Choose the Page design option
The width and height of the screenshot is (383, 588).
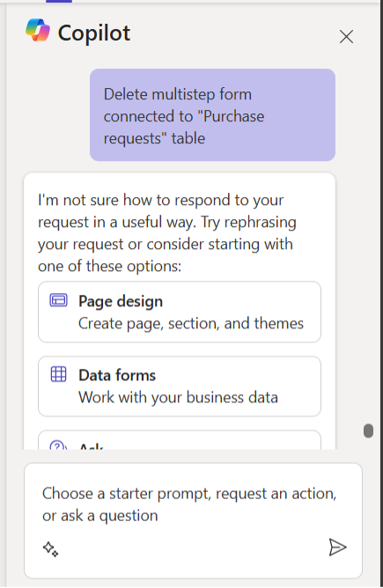[x=180, y=312]
